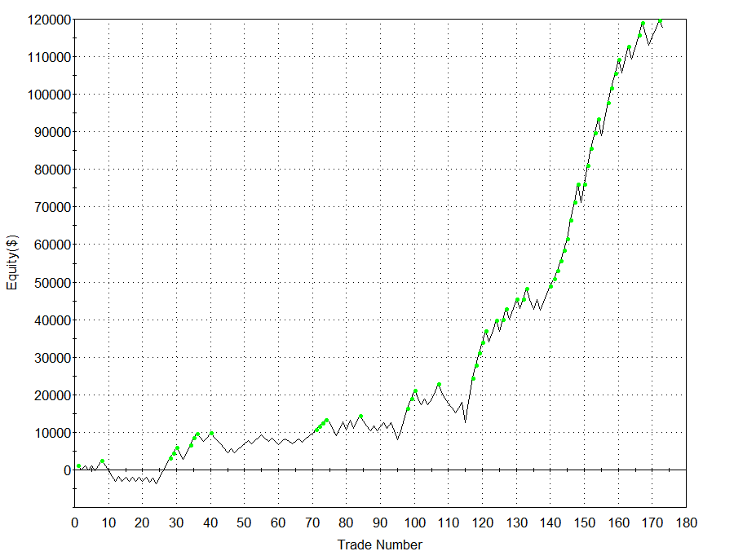Select the 90000 y-axis tick label
The height and width of the screenshot is (560, 734).
coord(46,132)
